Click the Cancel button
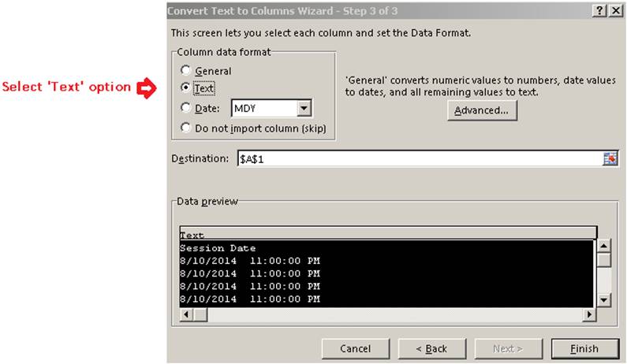This screenshot has width=627, height=364. [355, 348]
